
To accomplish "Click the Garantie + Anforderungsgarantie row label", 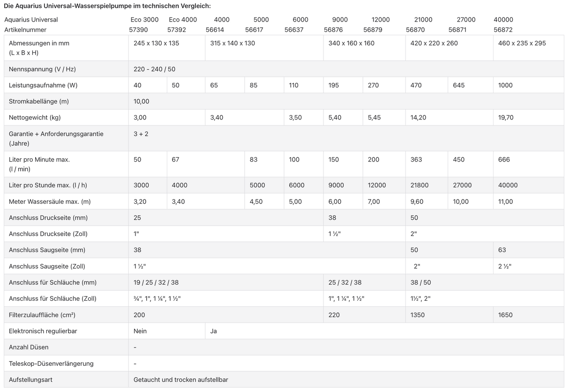I will (x=56, y=134).
